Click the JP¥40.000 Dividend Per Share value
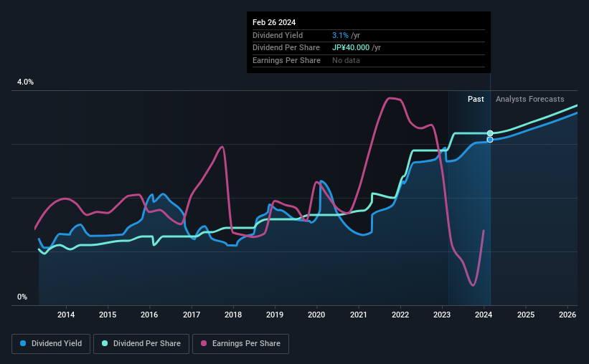This screenshot has width=589, height=364. pyautogui.click(x=351, y=48)
